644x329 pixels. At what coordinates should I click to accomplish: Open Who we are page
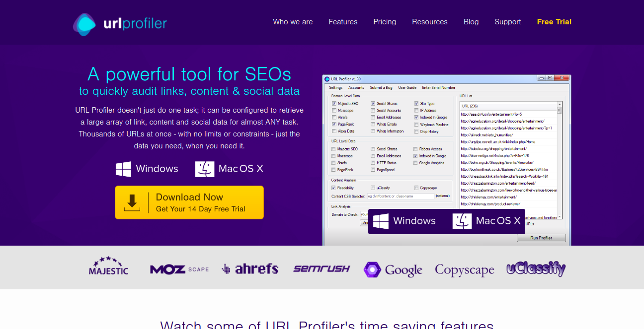293,22
